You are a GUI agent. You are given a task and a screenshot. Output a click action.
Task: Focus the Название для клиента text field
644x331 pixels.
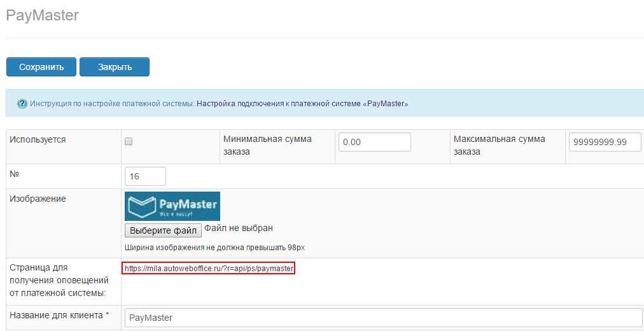[x=383, y=317]
